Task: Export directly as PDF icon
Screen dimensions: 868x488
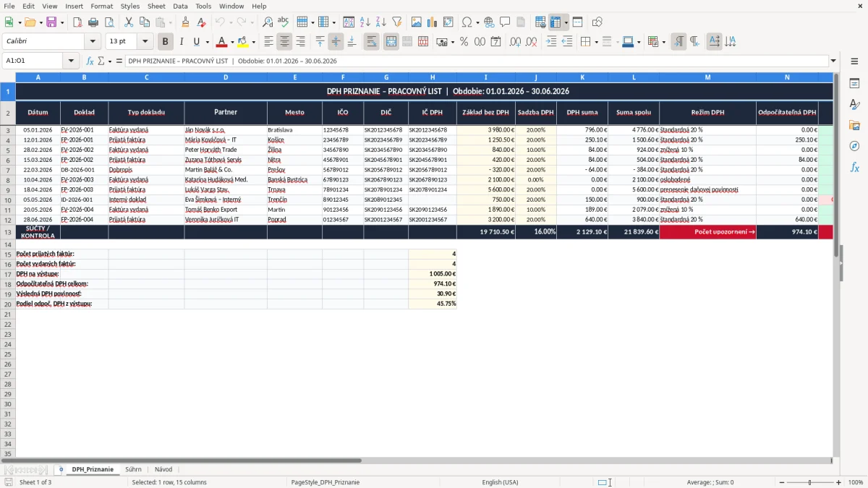Action: (x=77, y=22)
